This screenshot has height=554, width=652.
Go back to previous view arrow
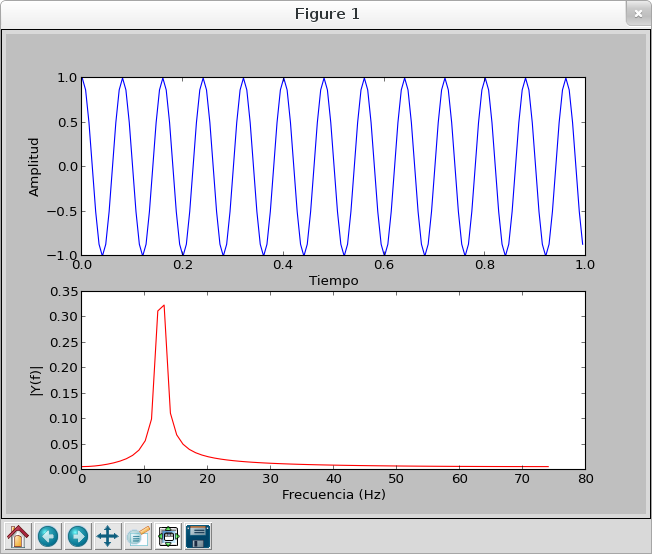(x=48, y=537)
